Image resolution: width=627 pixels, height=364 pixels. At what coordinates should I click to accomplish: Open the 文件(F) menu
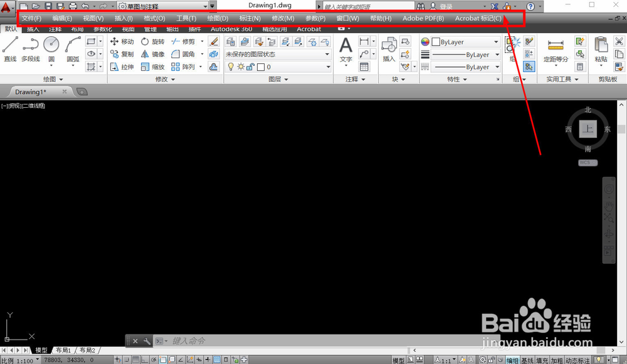click(31, 18)
